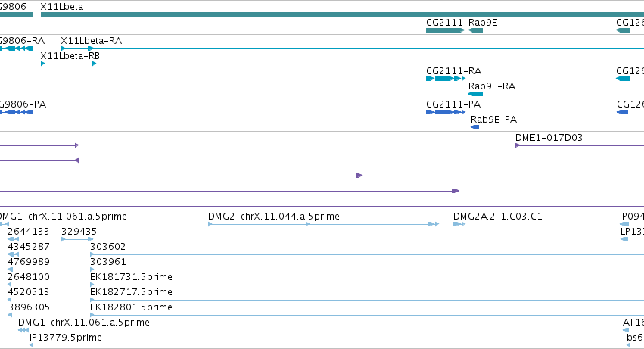Select the DMG2-chrX.11.044.a.5prime feature line
Viewport: 644px width, 349px height.
click(x=324, y=224)
